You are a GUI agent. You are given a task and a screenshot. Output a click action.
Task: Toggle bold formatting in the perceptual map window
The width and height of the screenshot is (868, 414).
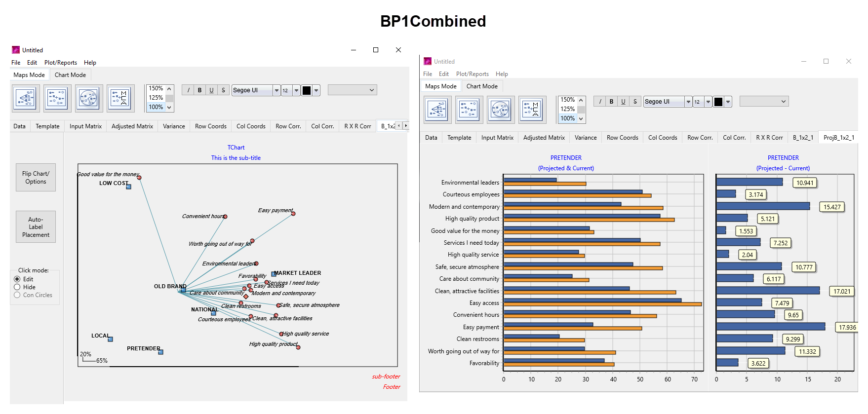[199, 90]
